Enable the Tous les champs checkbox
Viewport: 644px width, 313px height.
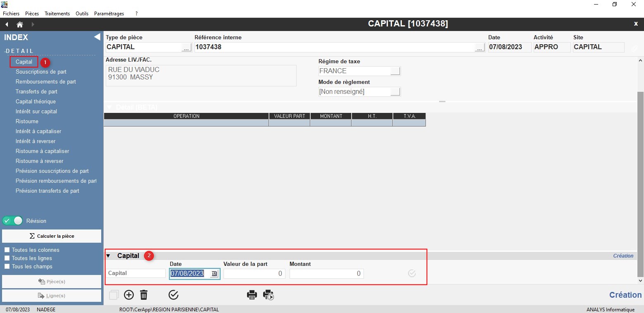(x=7, y=267)
